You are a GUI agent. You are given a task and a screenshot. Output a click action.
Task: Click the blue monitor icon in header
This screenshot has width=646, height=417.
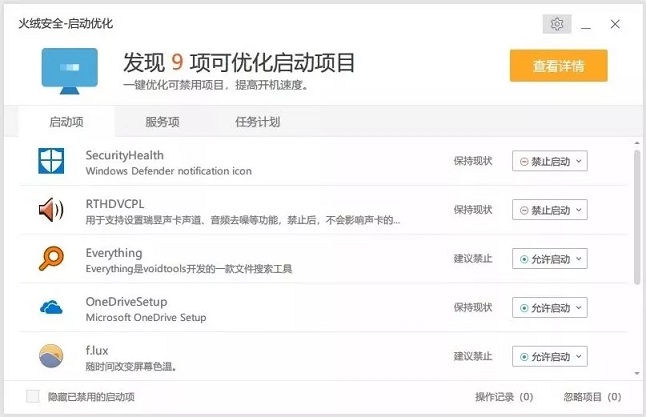pos(69,67)
